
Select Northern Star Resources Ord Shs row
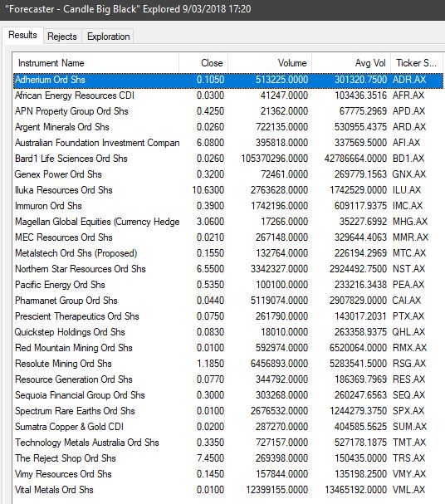(228, 269)
